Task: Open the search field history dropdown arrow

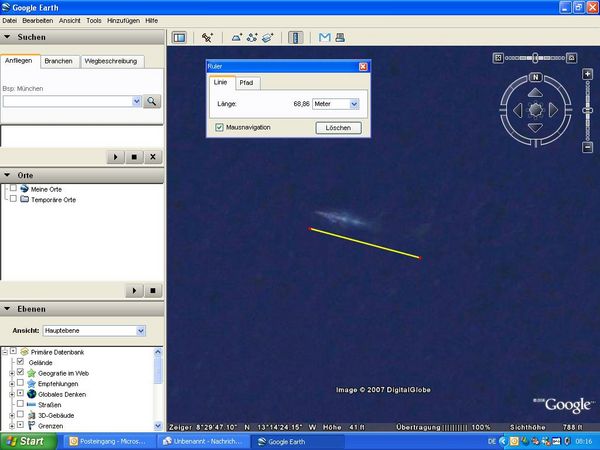Action: (137, 101)
